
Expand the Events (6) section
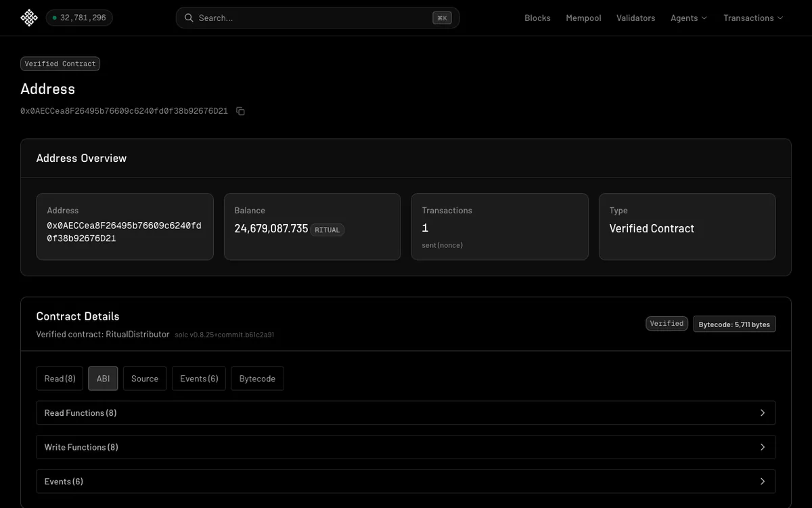point(405,482)
